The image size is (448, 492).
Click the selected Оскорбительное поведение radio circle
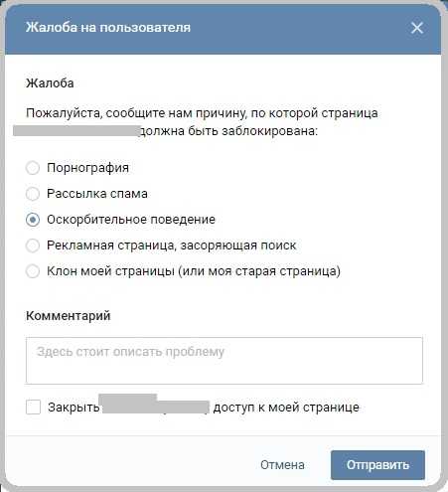pyautogui.click(x=33, y=220)
